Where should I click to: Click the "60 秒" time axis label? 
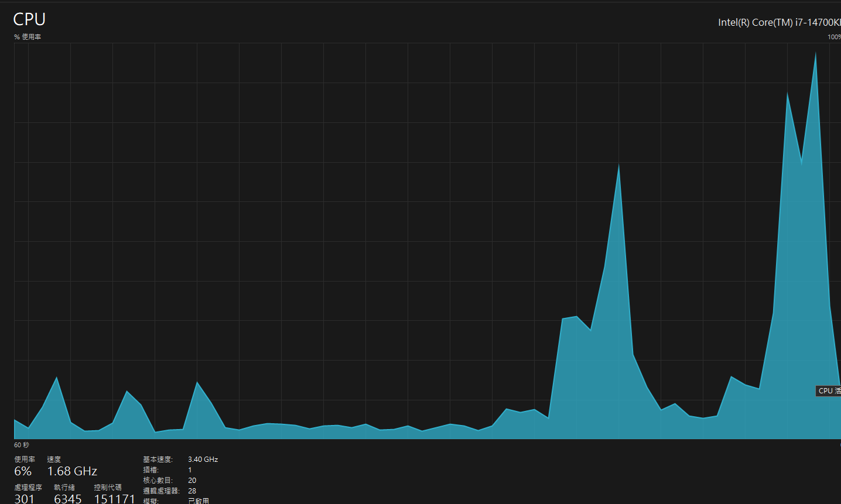point(22,445)
